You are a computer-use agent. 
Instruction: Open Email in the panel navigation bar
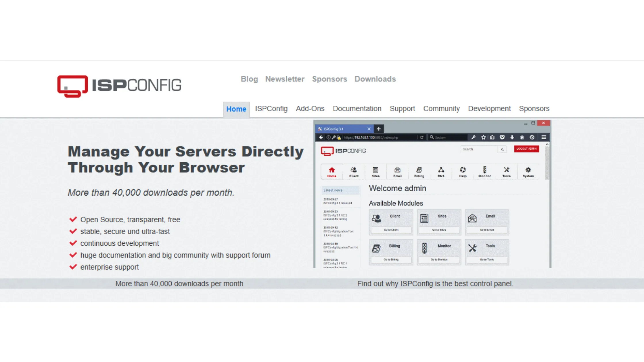click(397, 172)
